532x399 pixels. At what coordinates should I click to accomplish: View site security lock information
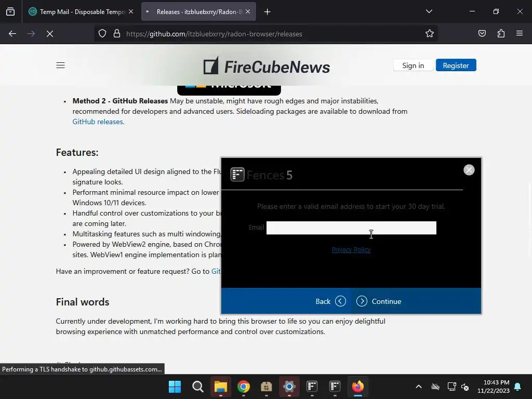coord(117,34)
